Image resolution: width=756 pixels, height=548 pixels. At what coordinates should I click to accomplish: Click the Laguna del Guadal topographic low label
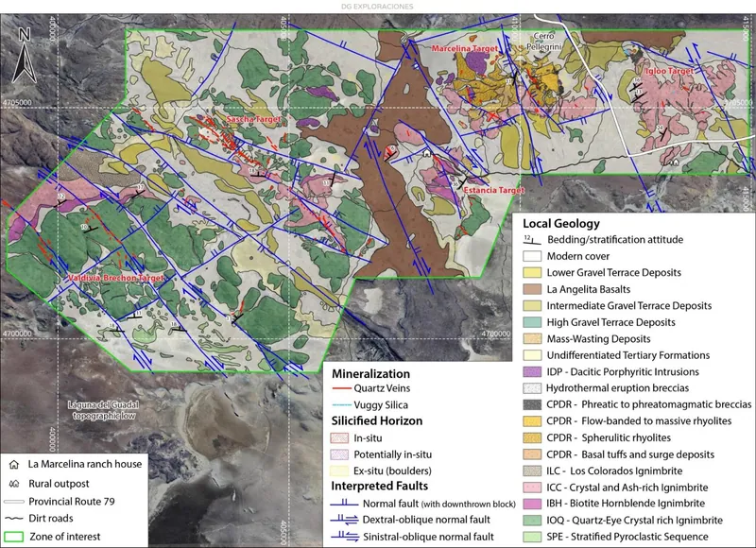(103, 410)
